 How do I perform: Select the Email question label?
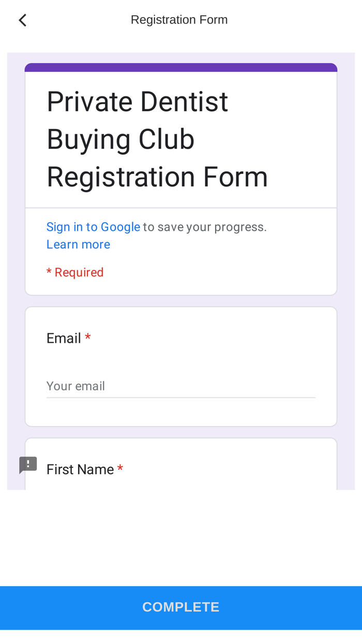[64, 338]
